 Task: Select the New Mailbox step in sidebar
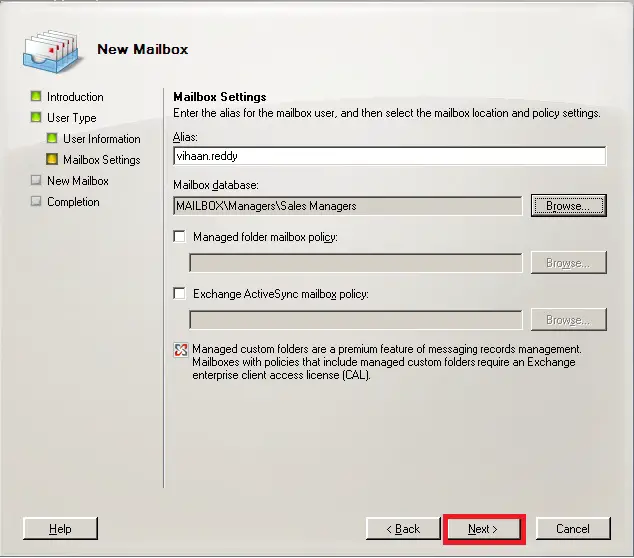point(78,181)
